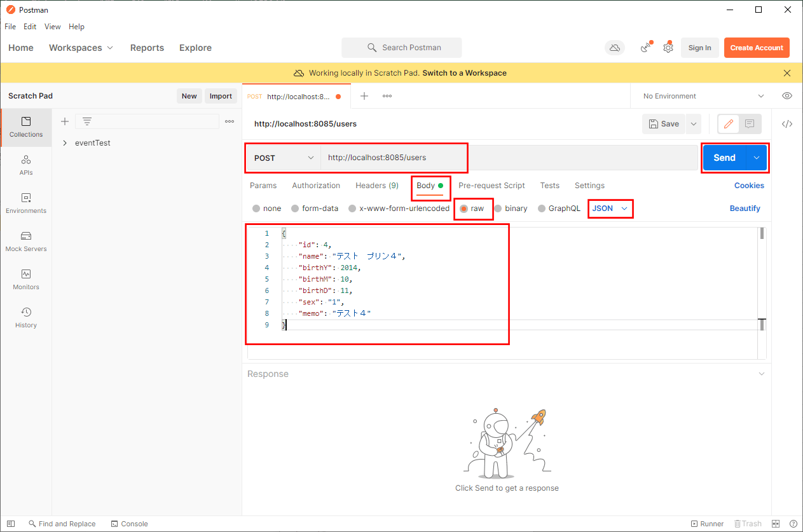Switch to the Headers (9) tab
Image resolution: width=803 pixels, height=532 pixels.
pyautogui.click(x=376, y=186)
